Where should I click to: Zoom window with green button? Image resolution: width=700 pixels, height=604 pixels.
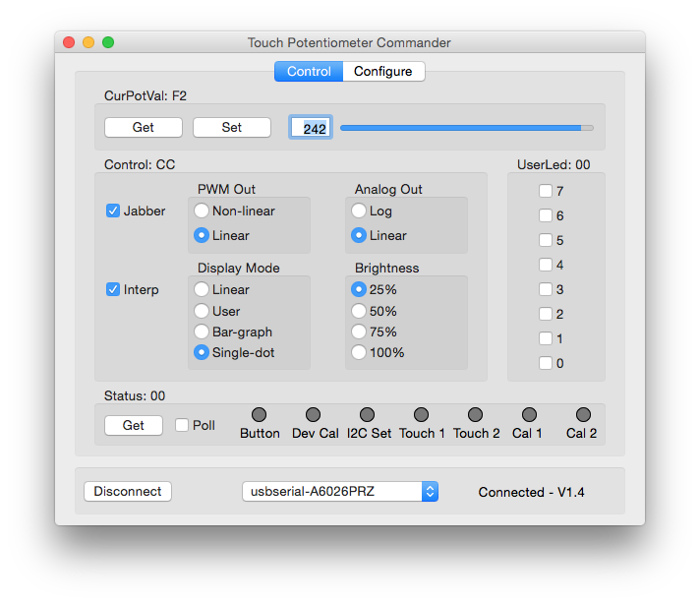point(108,42)
